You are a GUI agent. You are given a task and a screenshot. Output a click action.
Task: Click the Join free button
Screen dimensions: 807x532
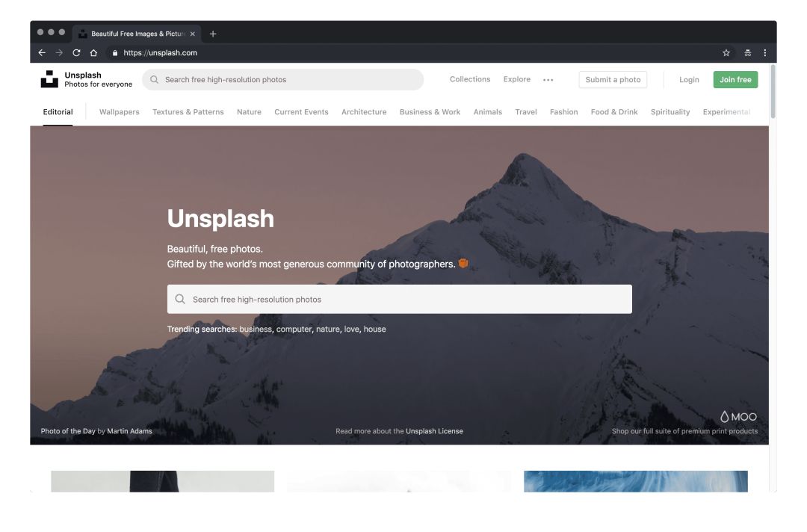(x=735, y=80)
